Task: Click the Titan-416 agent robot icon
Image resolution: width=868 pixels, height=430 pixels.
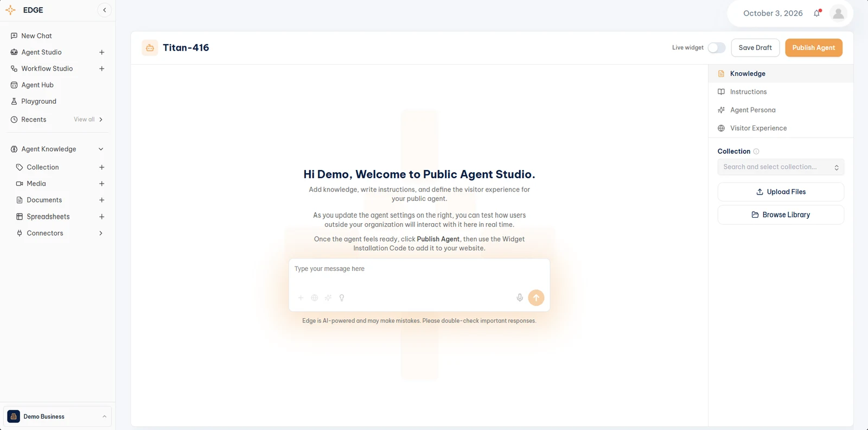Action: (x=150, y=48)
